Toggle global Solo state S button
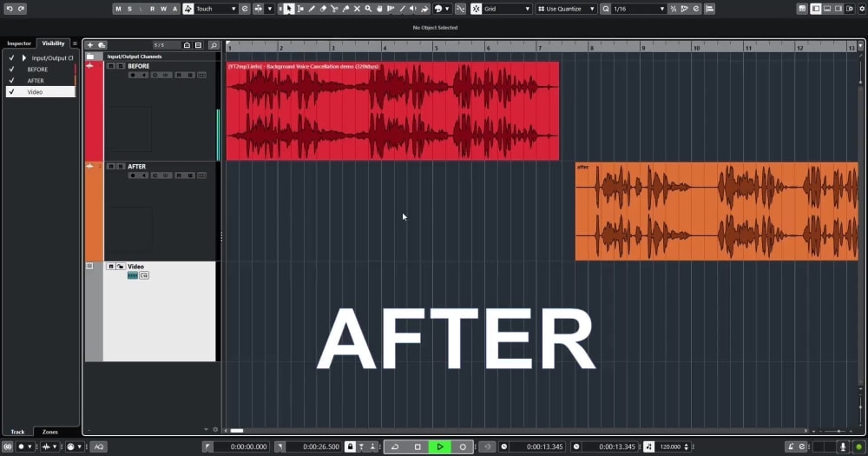 pos(129,9)
